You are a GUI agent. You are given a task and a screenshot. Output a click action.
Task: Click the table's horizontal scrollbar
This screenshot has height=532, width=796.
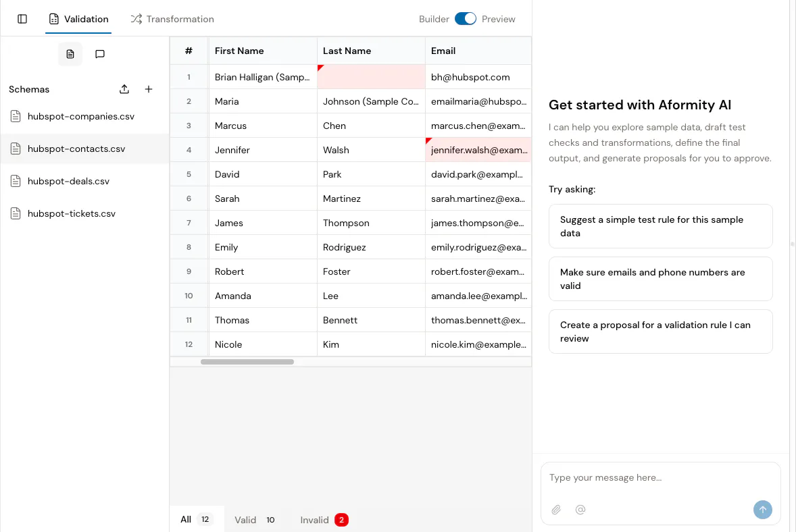pyautogui.click(x=247, y=362)
